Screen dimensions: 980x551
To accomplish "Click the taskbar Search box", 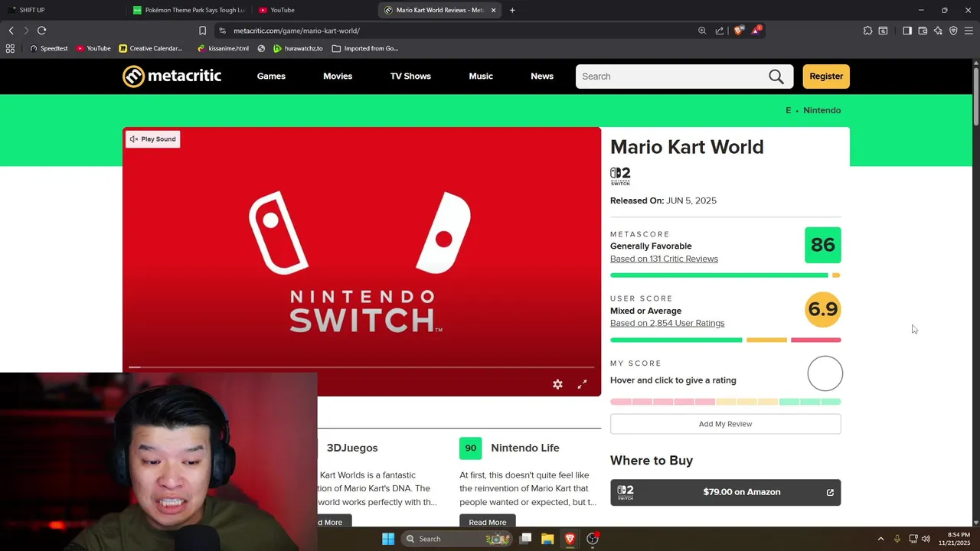I will (457, 539).
